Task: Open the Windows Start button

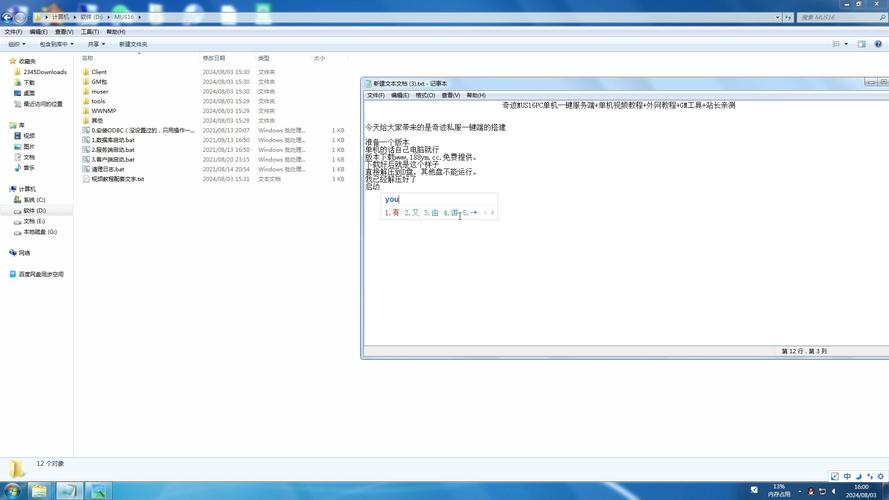Action: click(x=12, y=490)
